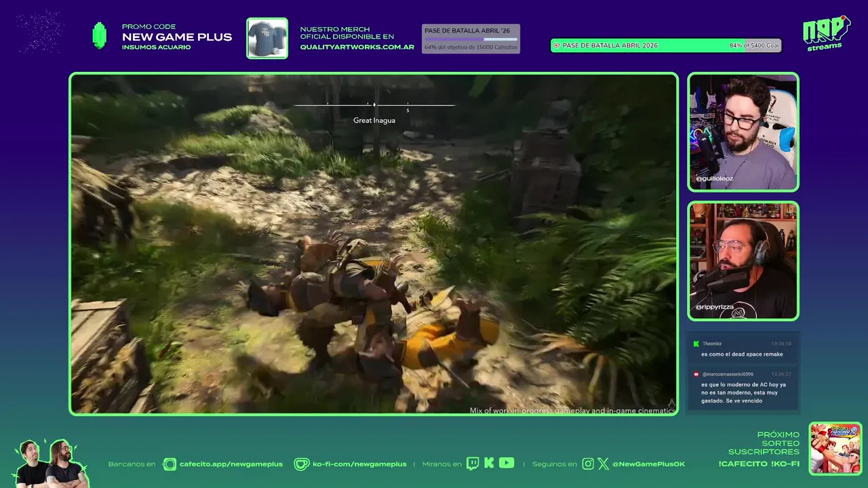Click the X (Twitter) icon in footer
The width and height of the screenshot is (868, 488).
(604, 464)
